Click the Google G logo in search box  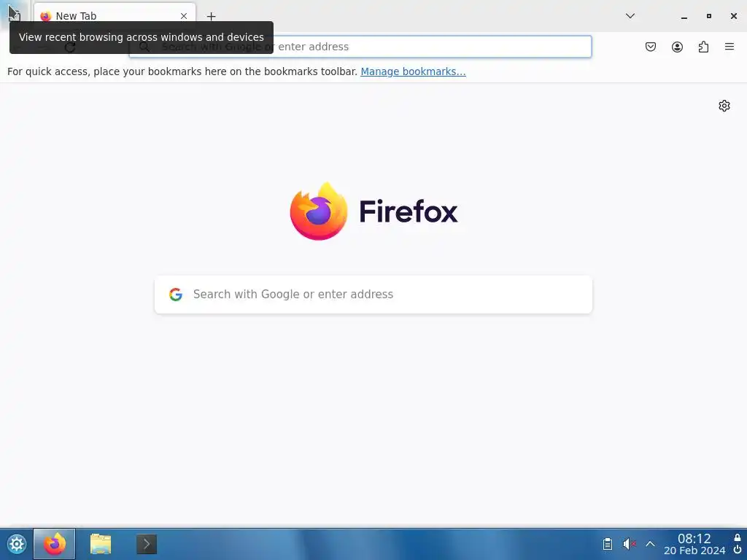(x=176, y=295)
